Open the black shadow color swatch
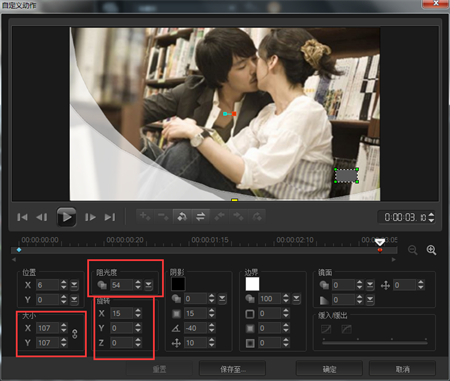 [x=178, y=284]
